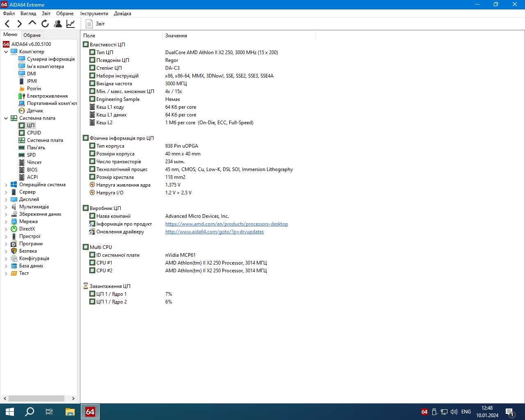Viewport: 525px width, 420px height.
Task: Open the graph chart toolbar icon
Action: [x=71, y=24]
